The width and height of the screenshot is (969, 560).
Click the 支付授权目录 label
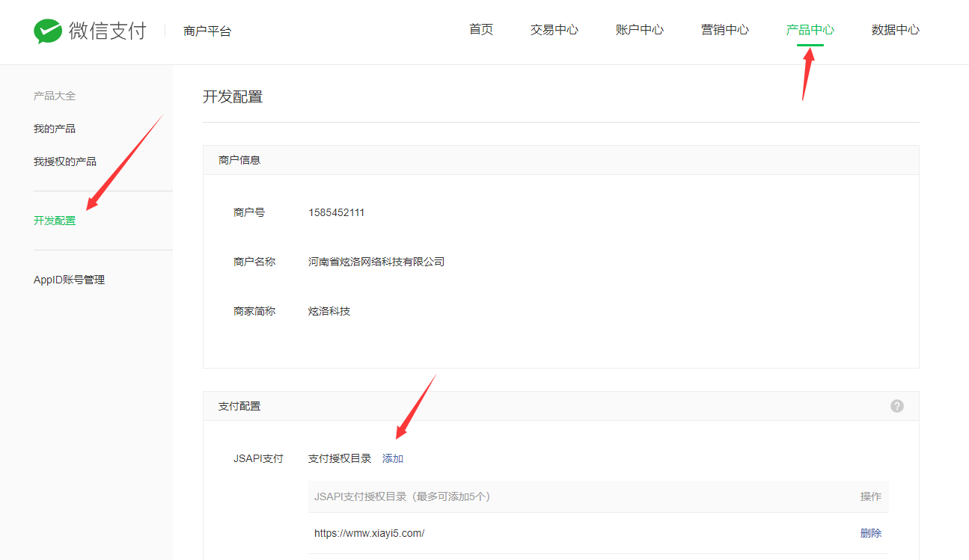pyautogui.click(x=340, y=458)
